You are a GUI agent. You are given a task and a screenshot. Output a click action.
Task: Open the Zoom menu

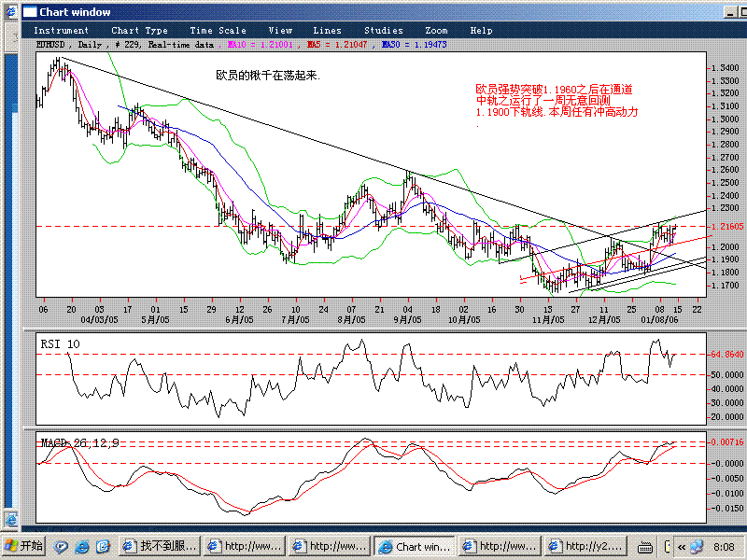tap(436, 31)
